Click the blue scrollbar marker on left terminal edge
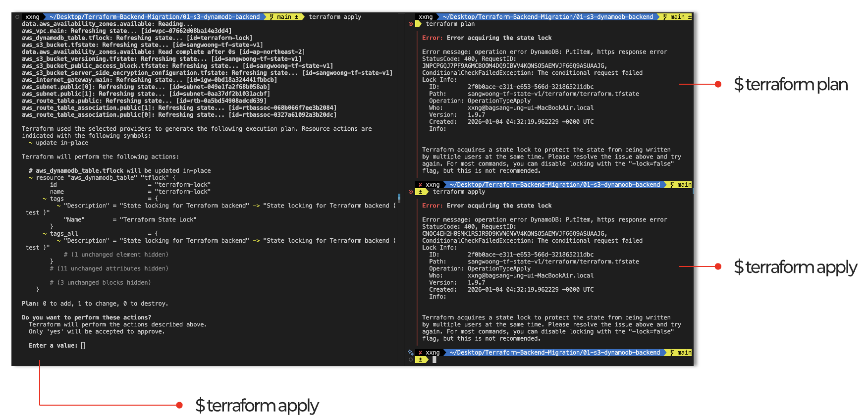868x419 pixels. 399,198
